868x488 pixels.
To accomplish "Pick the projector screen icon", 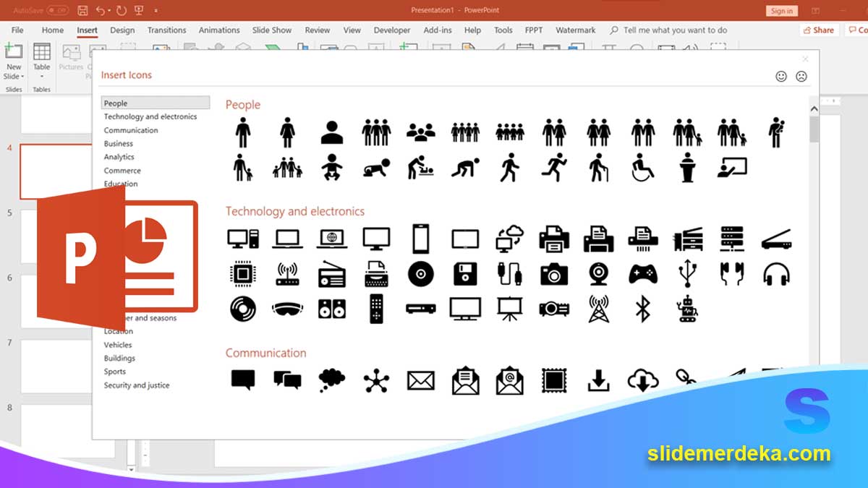I will pos(509,309).
